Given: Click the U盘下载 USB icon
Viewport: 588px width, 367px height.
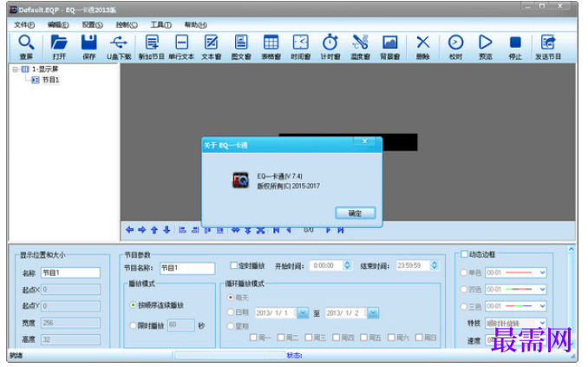Looking at the screenshot, I should (x=119, y=43).
